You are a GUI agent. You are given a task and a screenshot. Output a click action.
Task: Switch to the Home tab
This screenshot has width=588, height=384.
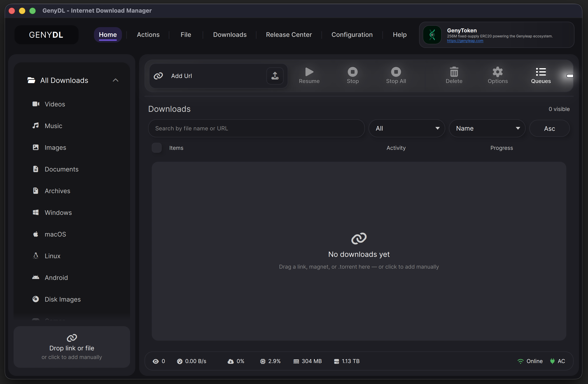[x=108, y=35]
